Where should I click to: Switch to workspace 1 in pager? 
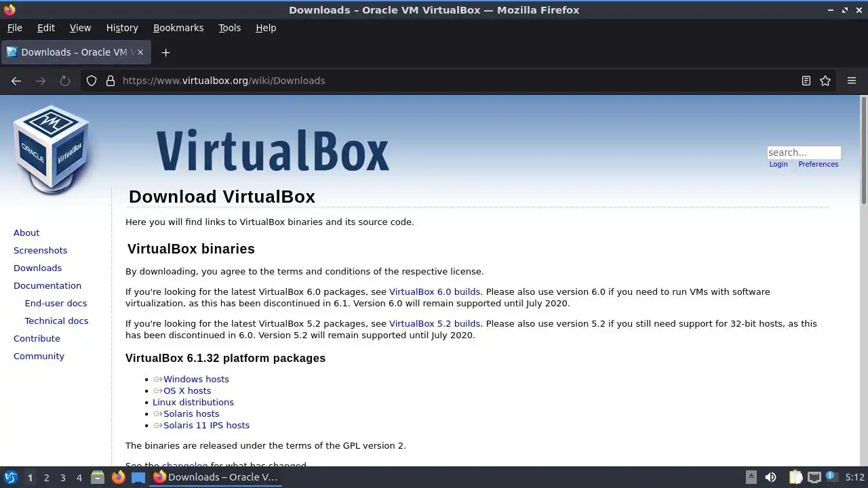tap(30, 477)
